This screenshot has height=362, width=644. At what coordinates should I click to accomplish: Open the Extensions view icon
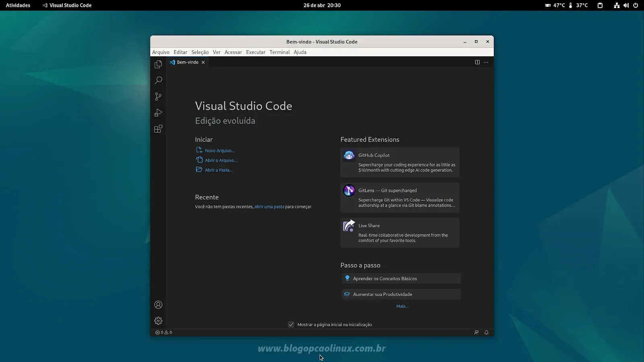(158, 129)
